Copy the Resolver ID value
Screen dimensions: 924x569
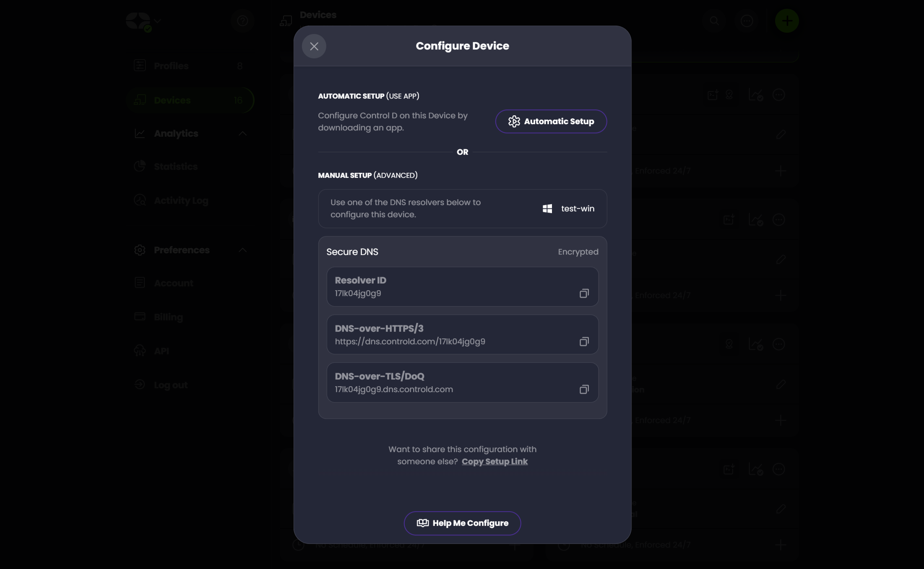coord(584,293)
